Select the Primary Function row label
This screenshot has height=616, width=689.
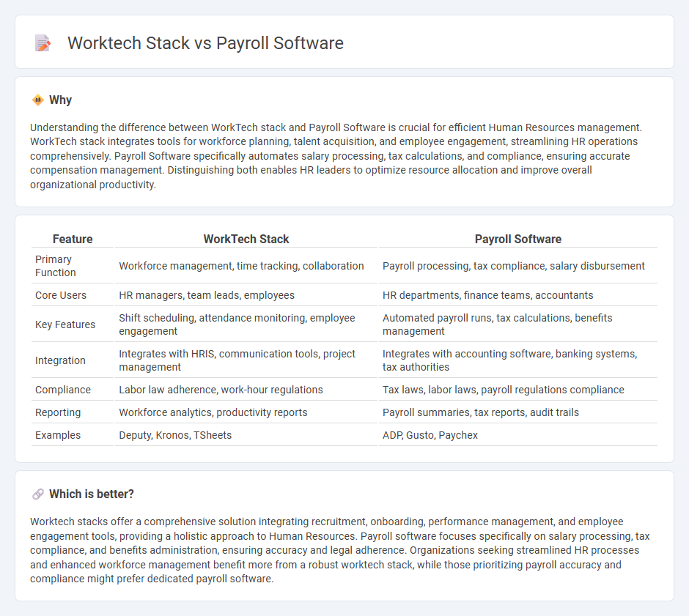pyautogui.click(x=56, y=266)
